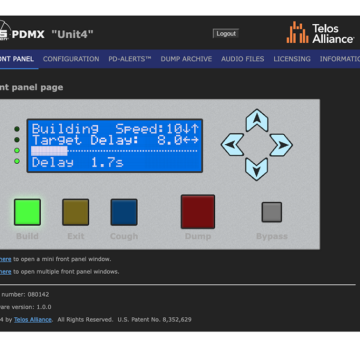Follow the Telos Alliance footer link
Viewport: 360px width, 360px height.
pos(33,319)
